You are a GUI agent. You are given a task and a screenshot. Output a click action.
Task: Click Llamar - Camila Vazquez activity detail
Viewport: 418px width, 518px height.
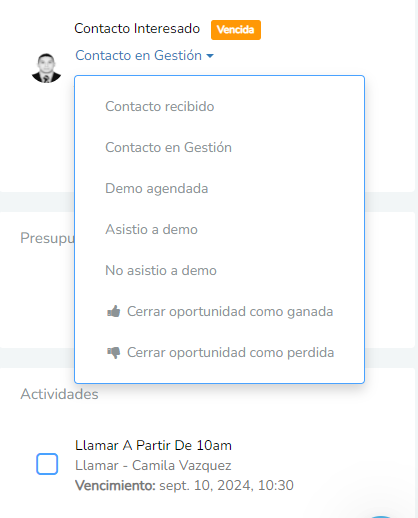[x=153, y=465]
